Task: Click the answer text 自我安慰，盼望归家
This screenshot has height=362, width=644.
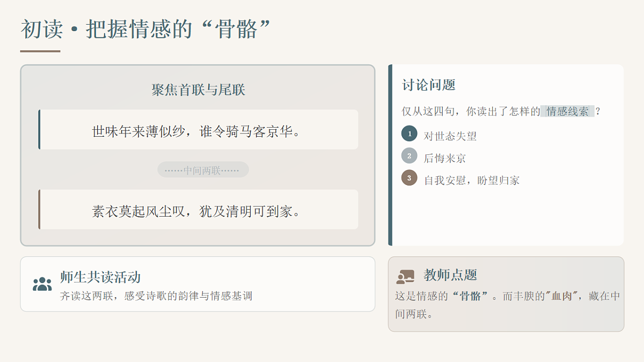Action: tap(472, 180)
